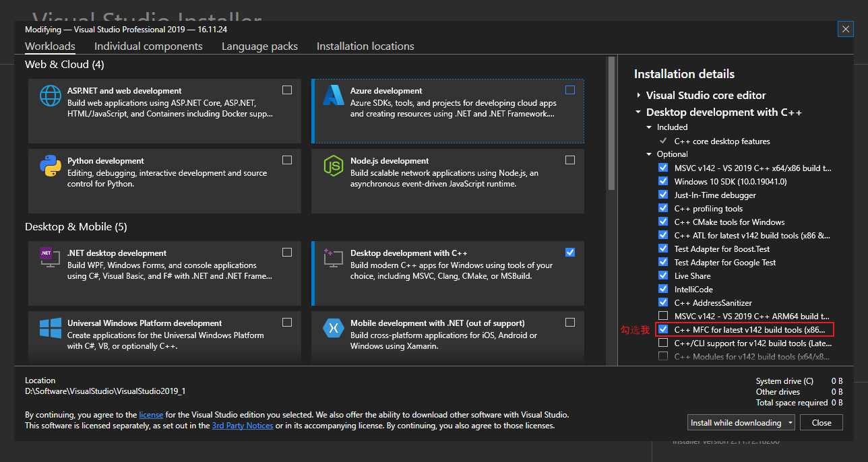Viewport: 868px width, 462px height.
Task: Uncheck Test Adapter for Boost.Test
Action: [663, 249]
